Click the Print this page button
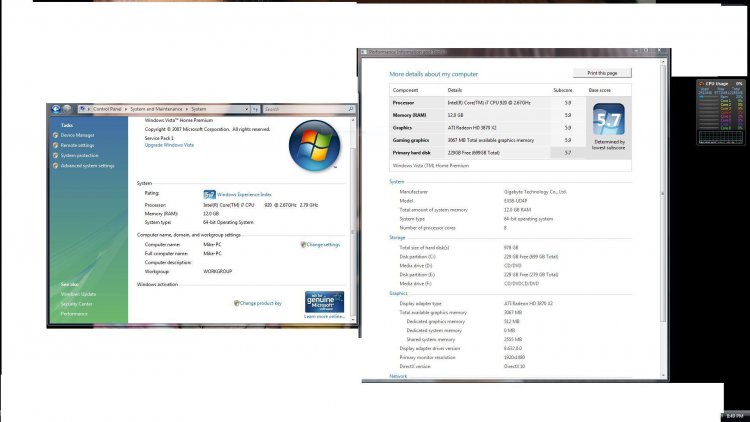The height and width of the screenshot is (422, 750). [602, 73]
